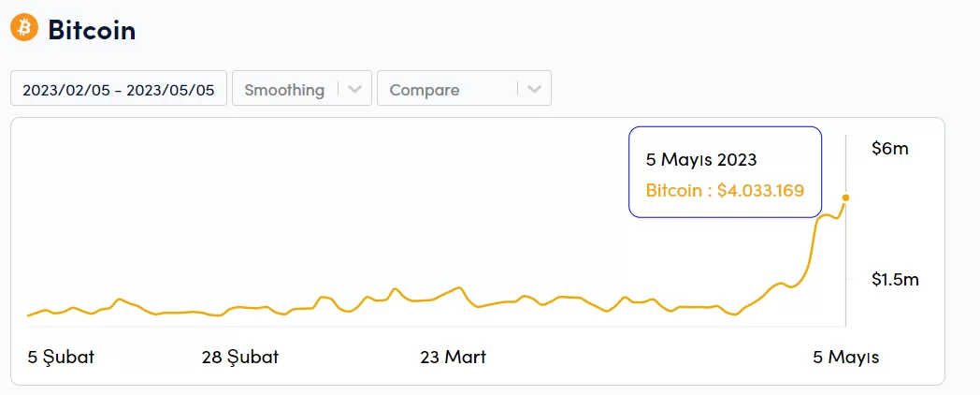Expand the chevron arrow beside Compare
The width and height of the screenshot is (980, 395).
click(x=534, y=90)
